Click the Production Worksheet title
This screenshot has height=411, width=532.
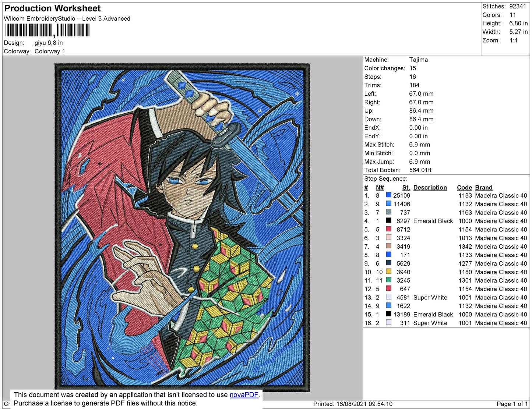[x=52, y=8]
